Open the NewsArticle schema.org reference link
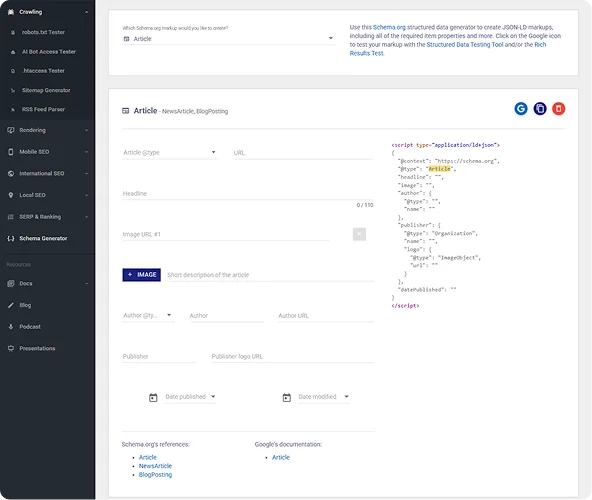 point(155,466)
